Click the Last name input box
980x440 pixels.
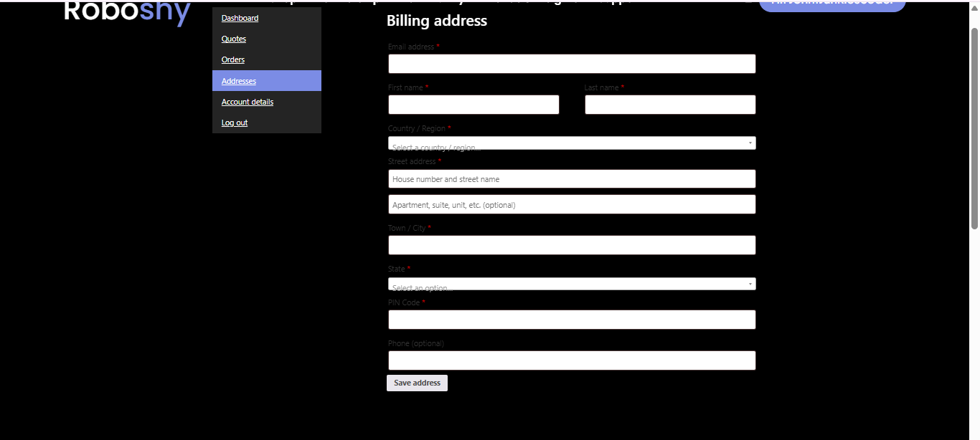670,105
